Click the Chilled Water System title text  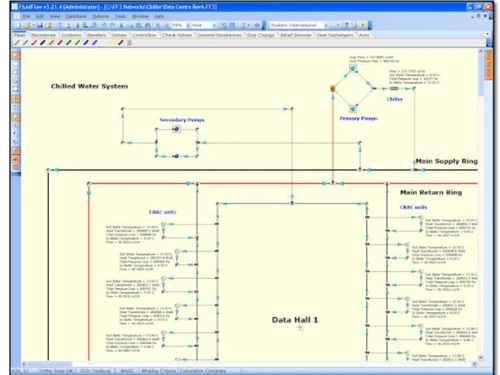[89, 86]
